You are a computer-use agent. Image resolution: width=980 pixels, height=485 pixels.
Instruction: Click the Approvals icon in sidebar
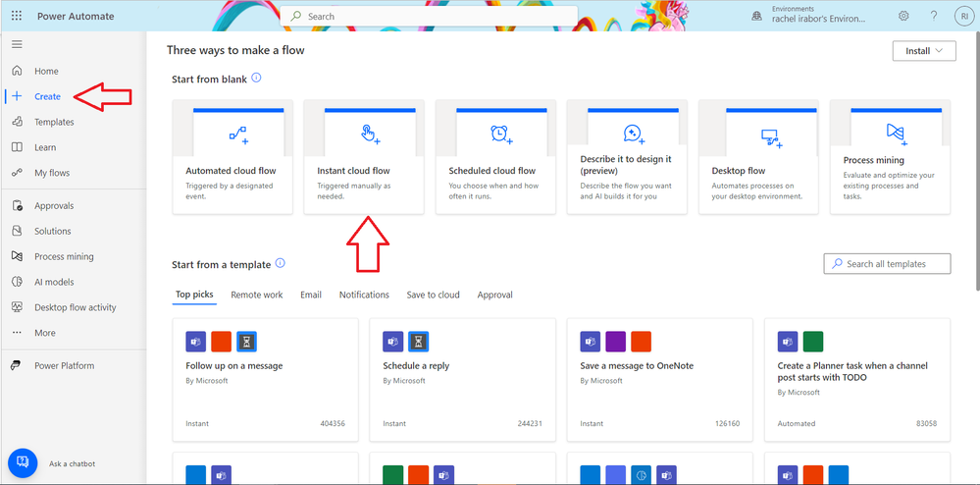[x=18, y=206]
